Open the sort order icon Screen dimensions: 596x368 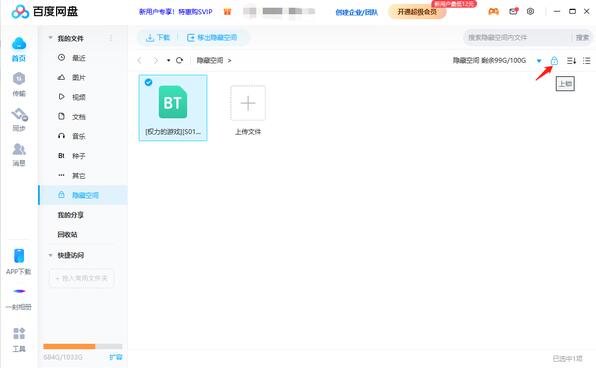point(571,60)
